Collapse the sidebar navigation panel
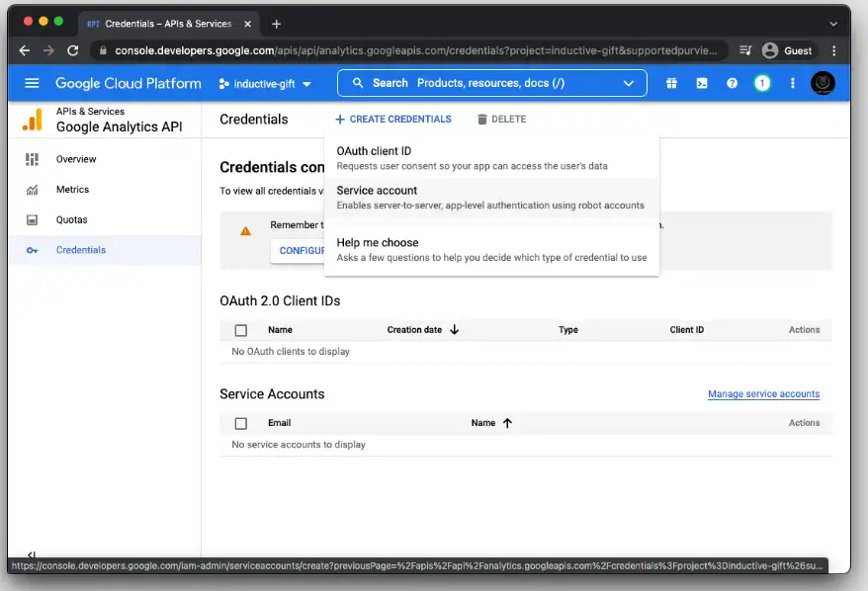This screenshot has width=868, height=591. tap(32, 553)
